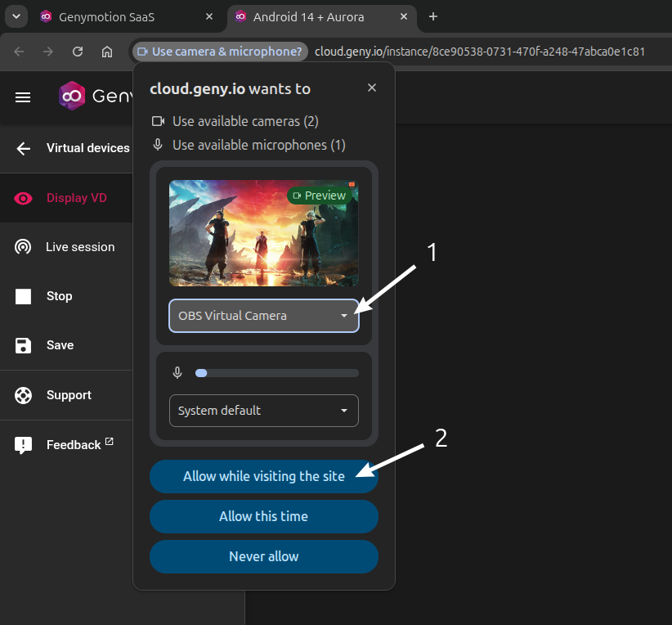Click the Preview badge on camera image
The height and width of the screenshot is (625, 672).
[x=320, y=196]
